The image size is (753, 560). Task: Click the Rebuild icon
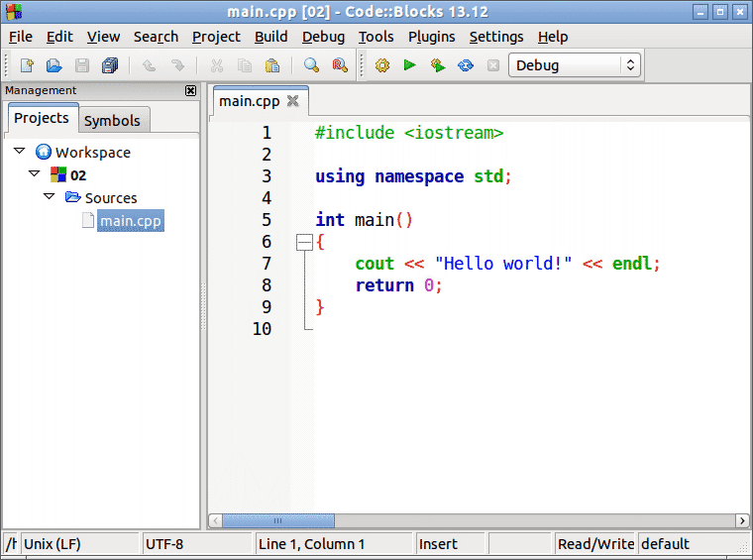pyautogui.click(x=465, y=65)
